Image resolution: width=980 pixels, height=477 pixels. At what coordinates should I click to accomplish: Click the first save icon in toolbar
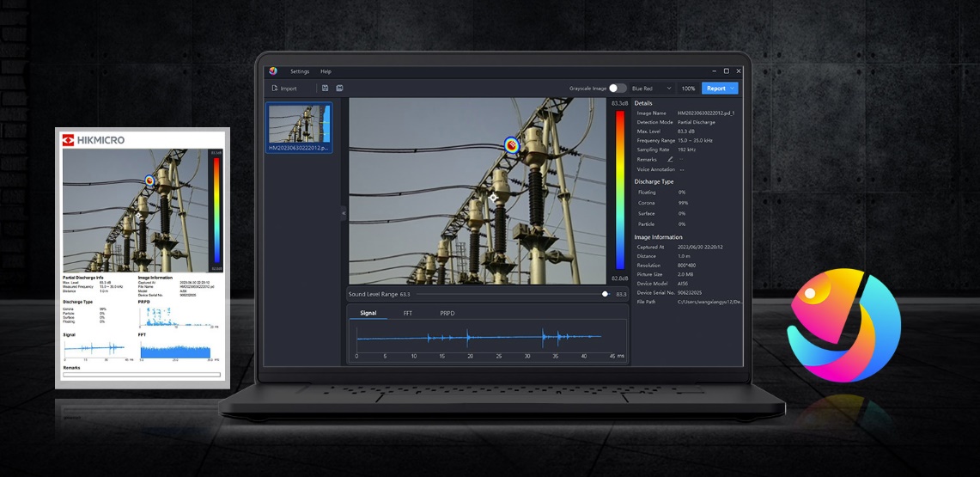click(326, 89)
